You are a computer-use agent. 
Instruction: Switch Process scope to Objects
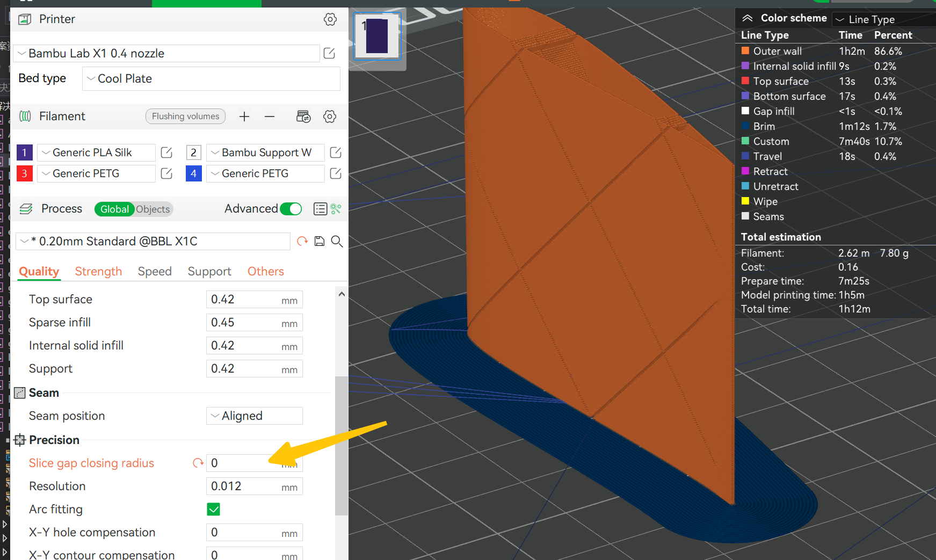click(153, 209)
